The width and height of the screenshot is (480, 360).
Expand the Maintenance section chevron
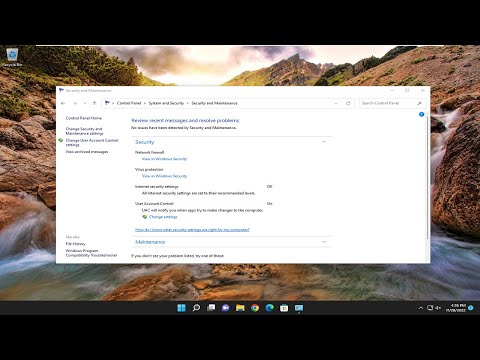(x=324, y=242)
